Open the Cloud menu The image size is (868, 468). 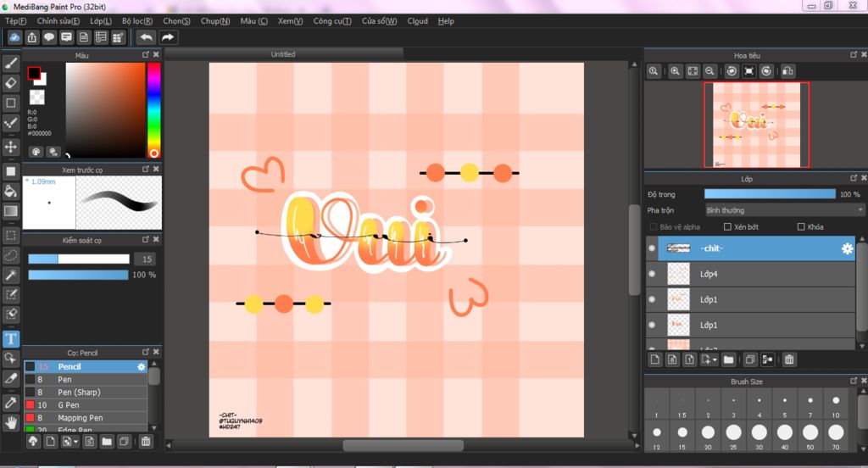click(417, 21)
